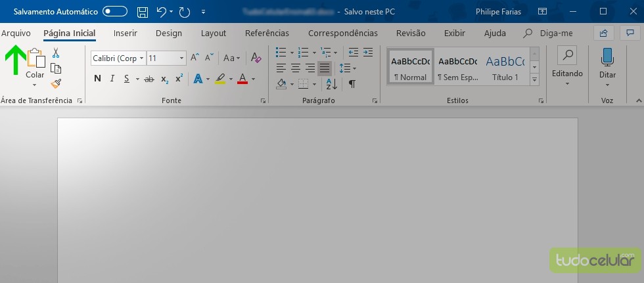Toggle the Salvamento Automático switch

click(x=115, y=12)
